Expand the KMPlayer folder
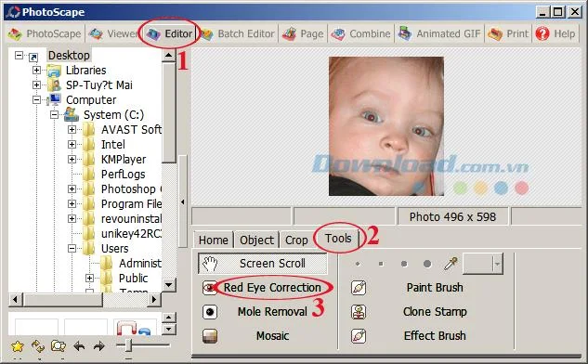This screenshot has width=588, height=364. [x=72, y=160]
